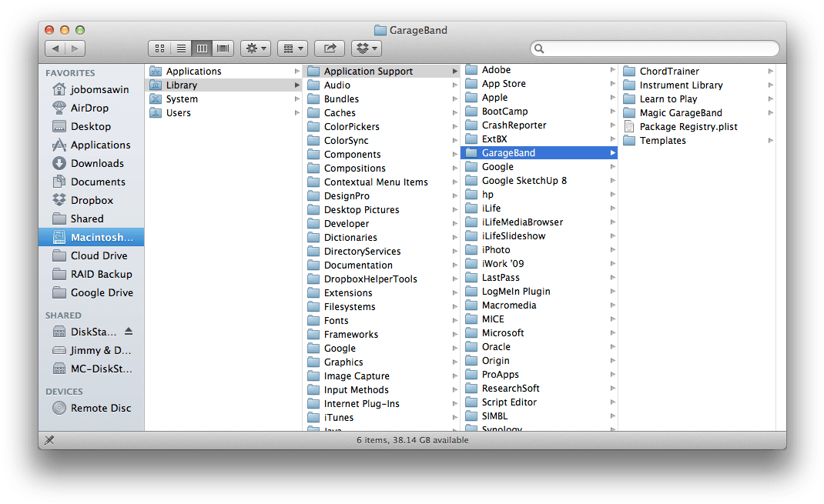Click into the Finder search field
The height and width of the screenshot is (504, 824).
pos(655,48)
